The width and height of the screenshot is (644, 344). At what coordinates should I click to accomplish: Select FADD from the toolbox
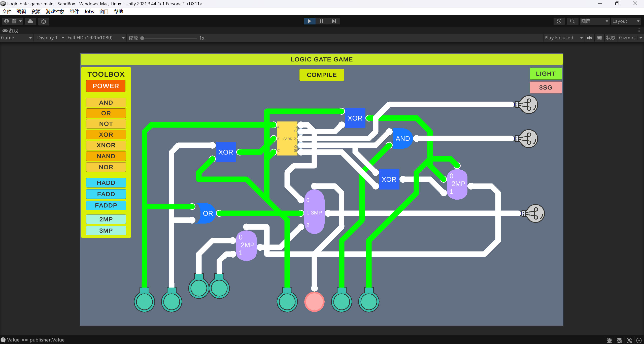106,194
